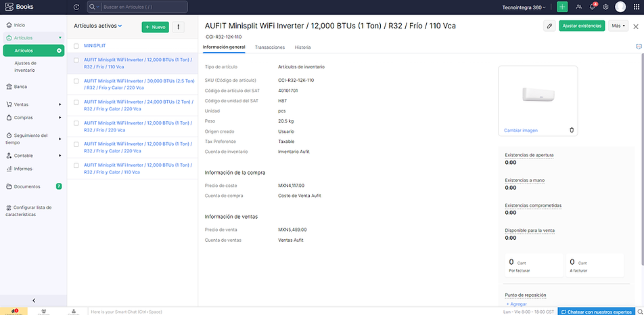The width and height of the screenshot is (644, 315).
Task: Open the Tecnointegra 360 organization dropdown
Action: [x=524, y=7]
